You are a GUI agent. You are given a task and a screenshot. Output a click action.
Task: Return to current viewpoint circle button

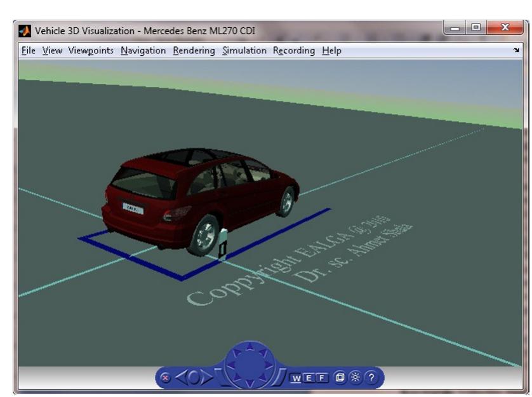193,377
